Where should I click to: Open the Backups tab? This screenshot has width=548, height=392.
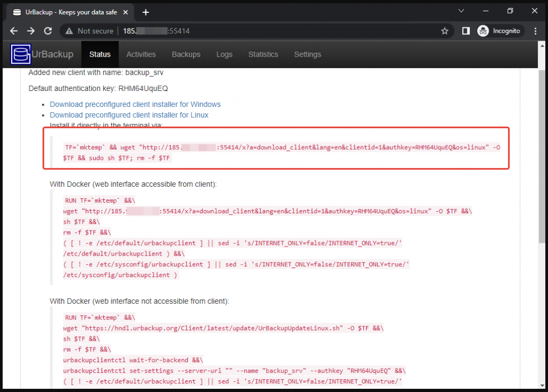coord(186,55)
